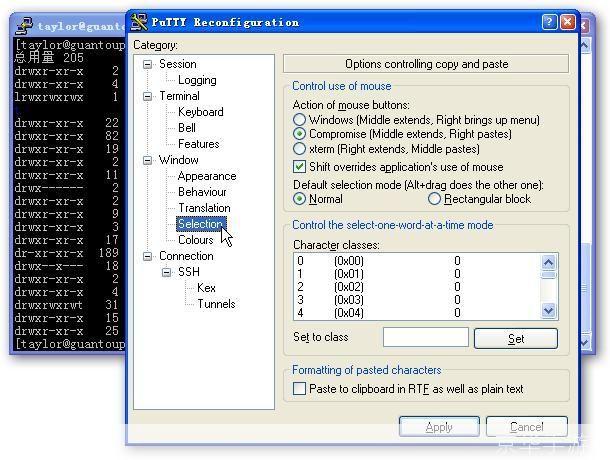Click character classes list scroll down arrow
Screen dimensions: 610x460
pyautogui.click(x=549, y=311)
